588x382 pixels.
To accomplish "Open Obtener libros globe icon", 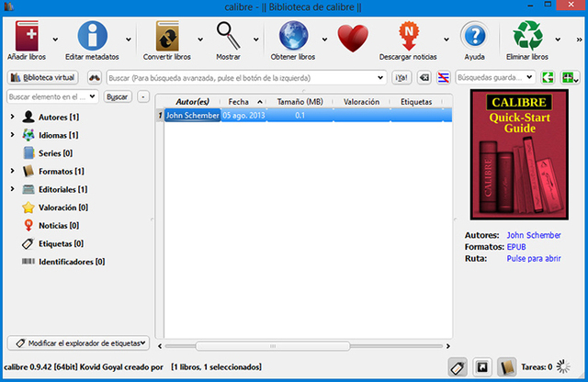I will (293, 36).
